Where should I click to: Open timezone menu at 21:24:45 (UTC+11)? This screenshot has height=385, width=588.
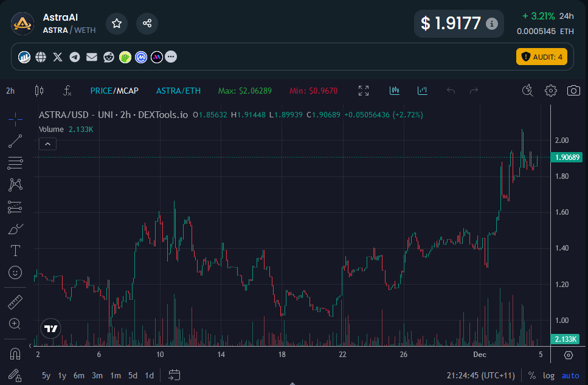[x=481, y=376]
